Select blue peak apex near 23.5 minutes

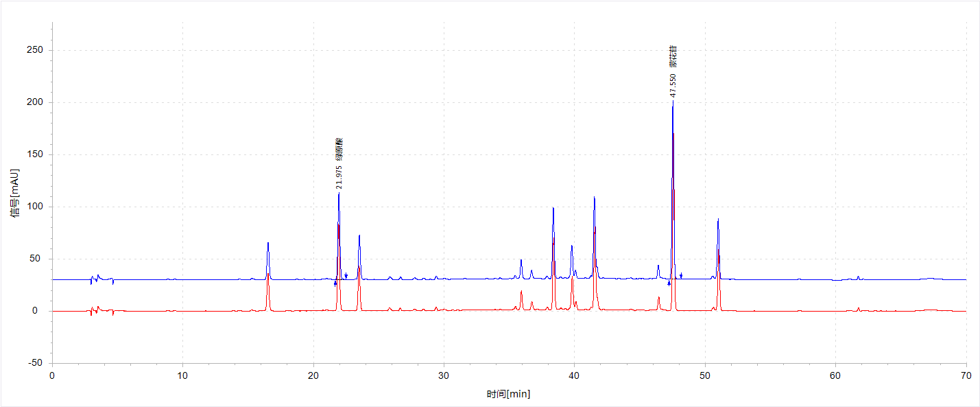[359, 237]
